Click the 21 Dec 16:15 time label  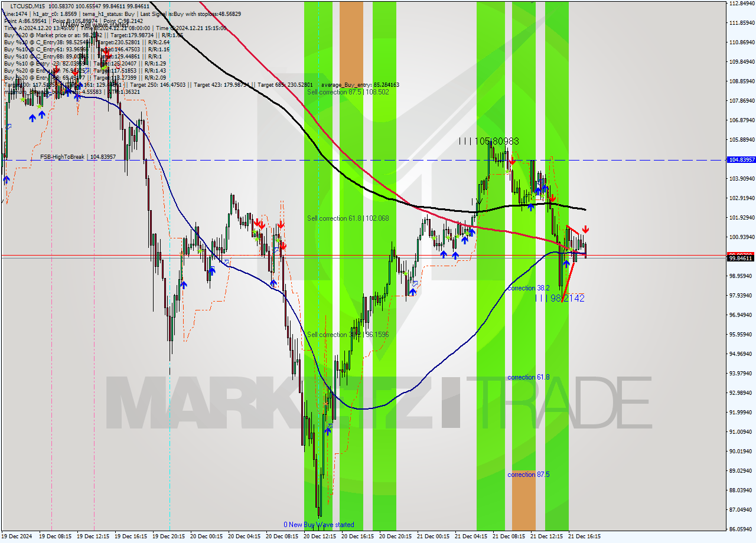(x=584, y=537)
